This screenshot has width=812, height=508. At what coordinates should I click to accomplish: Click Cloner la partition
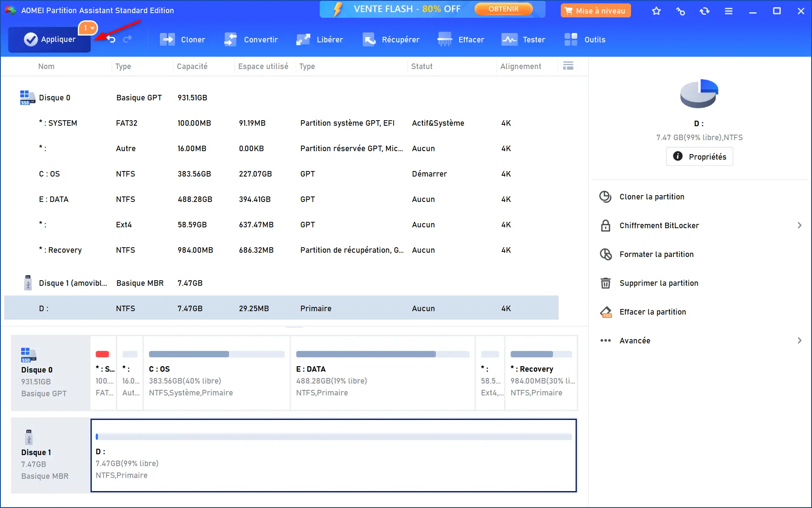click(x=652, y=197)
